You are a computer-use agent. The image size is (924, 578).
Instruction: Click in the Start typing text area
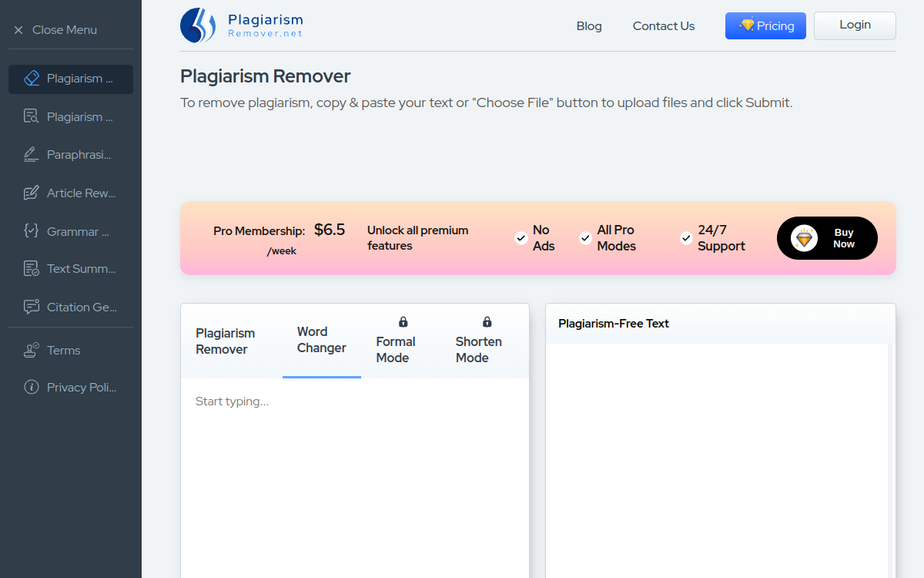click(355, 478)
